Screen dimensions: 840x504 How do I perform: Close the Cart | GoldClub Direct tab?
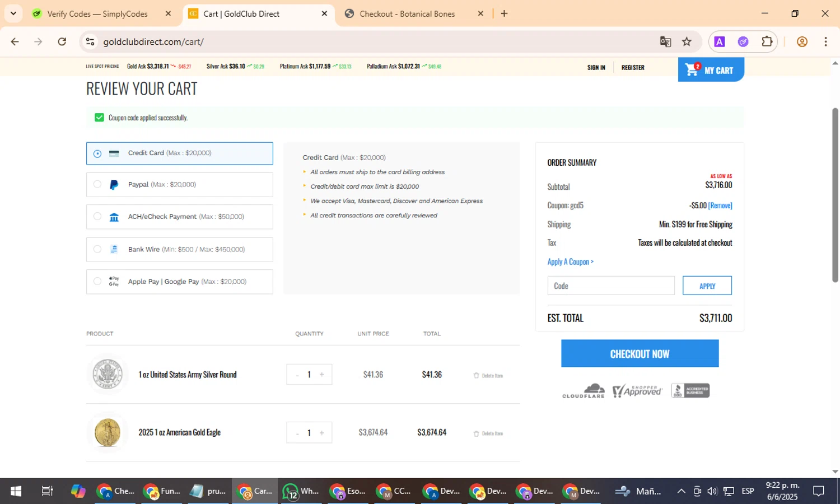pos(324,13)
